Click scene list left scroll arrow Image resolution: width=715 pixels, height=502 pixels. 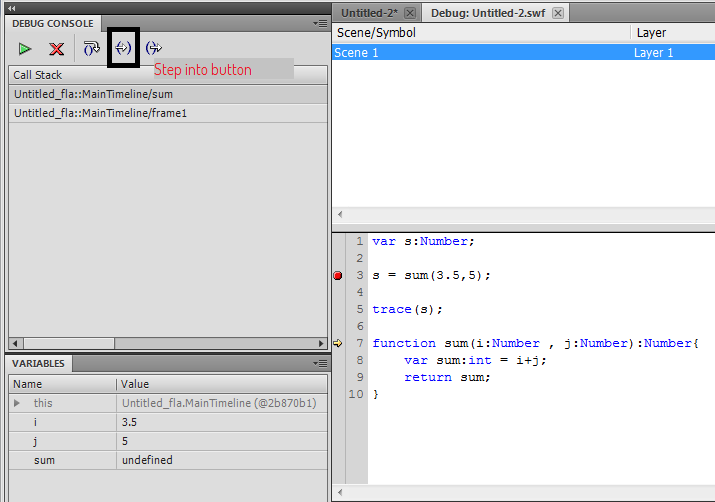tap(340, 214)
